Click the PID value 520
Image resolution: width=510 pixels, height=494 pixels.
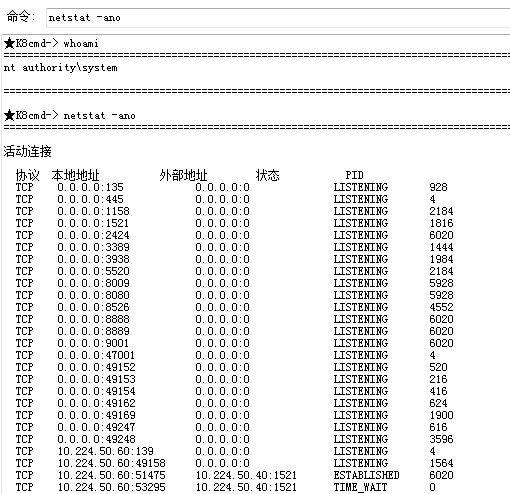coord(438,367)
